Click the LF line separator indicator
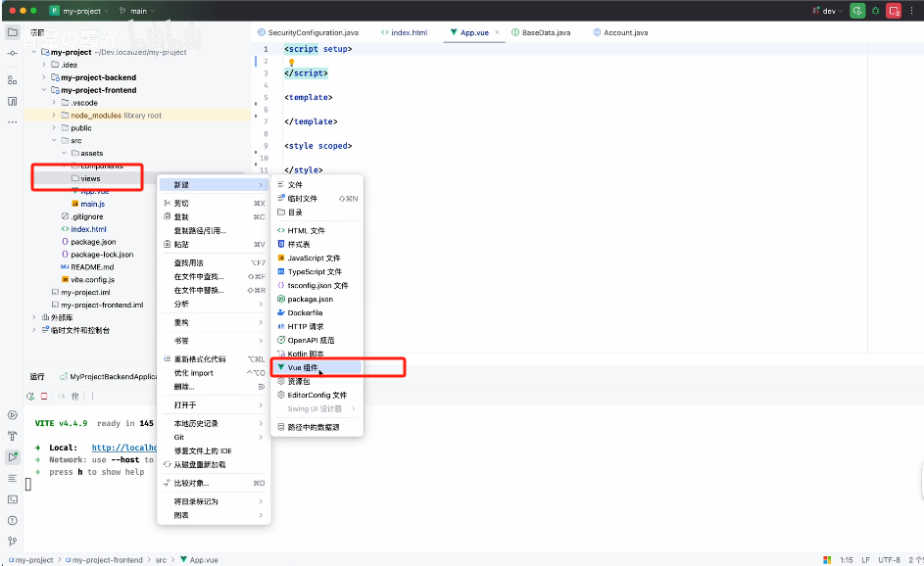The height and width of the screenshot is (566, 924). pyautogui.click(x=865, y=560)
